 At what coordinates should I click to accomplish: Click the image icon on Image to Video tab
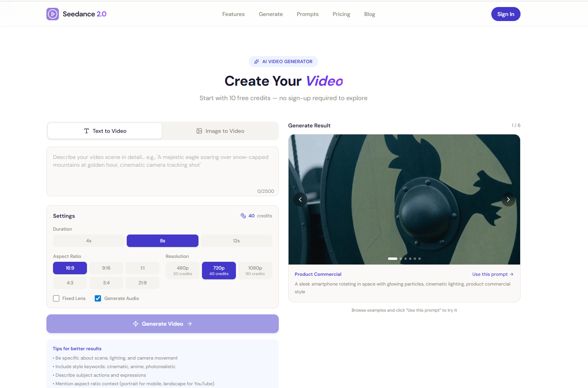click(199, 131)
